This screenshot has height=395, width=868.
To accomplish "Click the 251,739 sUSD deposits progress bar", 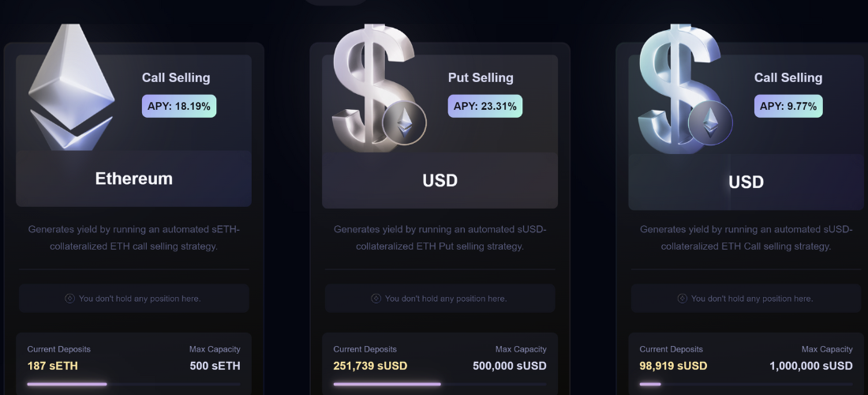I will click(x=440, y=384).
